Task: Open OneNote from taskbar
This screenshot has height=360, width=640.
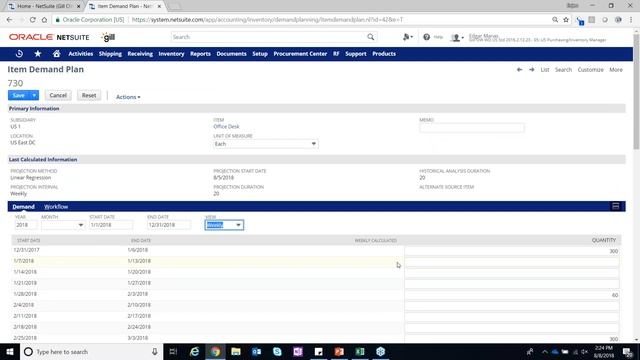Action: coord(298,351)
